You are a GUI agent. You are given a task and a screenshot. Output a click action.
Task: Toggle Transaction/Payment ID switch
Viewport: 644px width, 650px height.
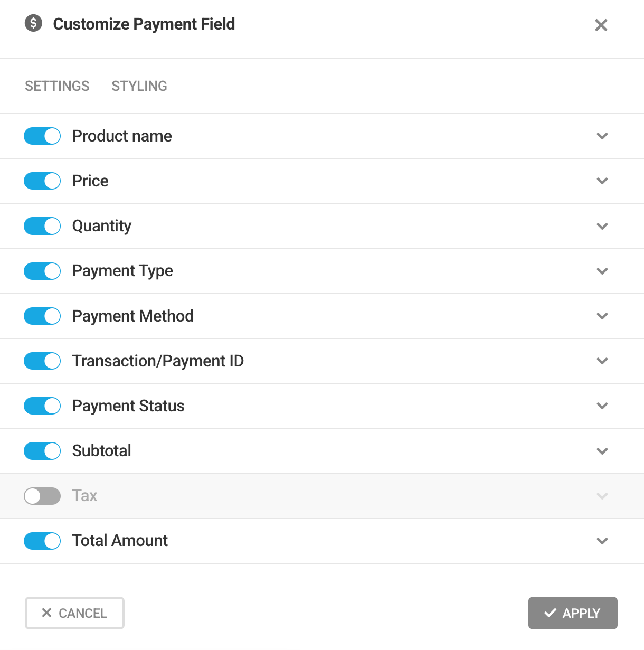[x=42, y=361]
